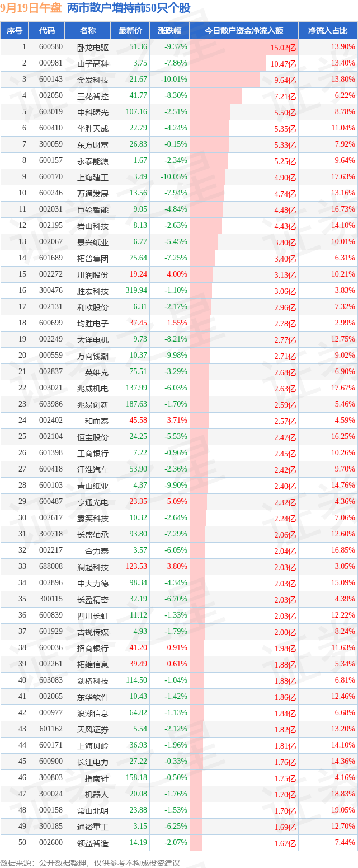Viewport: 358px width, 868px height.
Task: Select stock name 常山北明
Action: tap(93, 811)
